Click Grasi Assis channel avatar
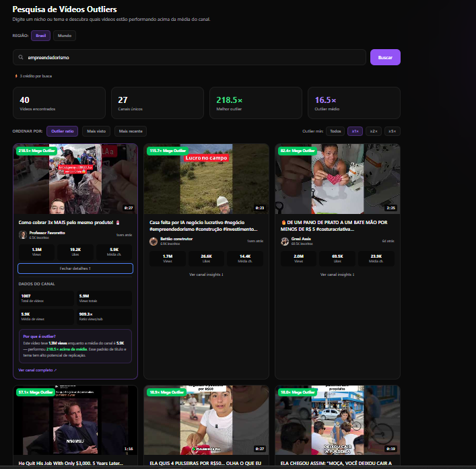The image size is (476, 469). pyautogui.click(x=285, y=240)
